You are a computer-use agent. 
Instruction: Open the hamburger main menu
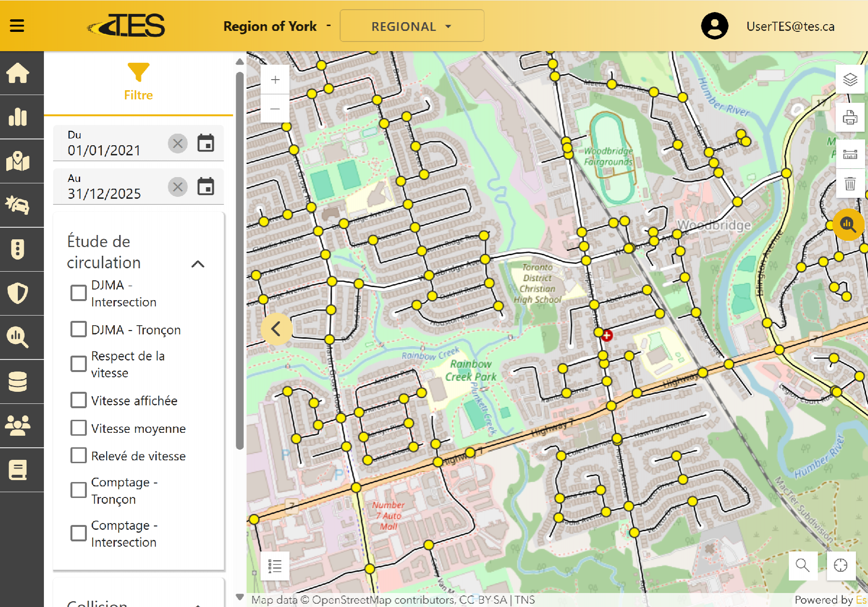pyautogui.click(x=17, y=26)
